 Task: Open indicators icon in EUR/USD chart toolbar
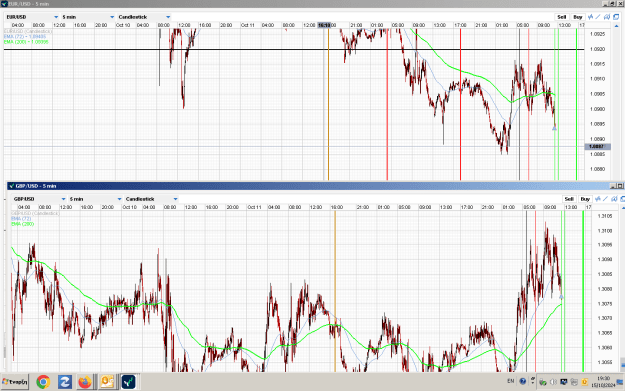[x=590, y=17]
